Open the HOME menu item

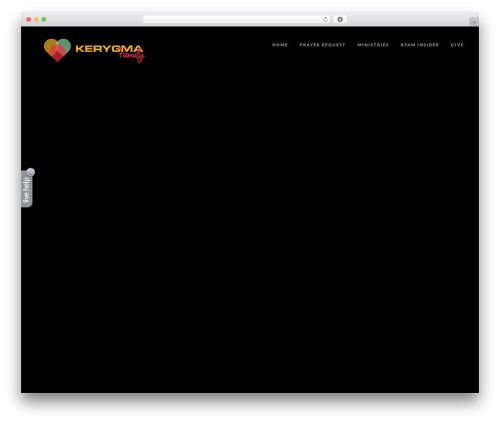[x=280, y=45]
